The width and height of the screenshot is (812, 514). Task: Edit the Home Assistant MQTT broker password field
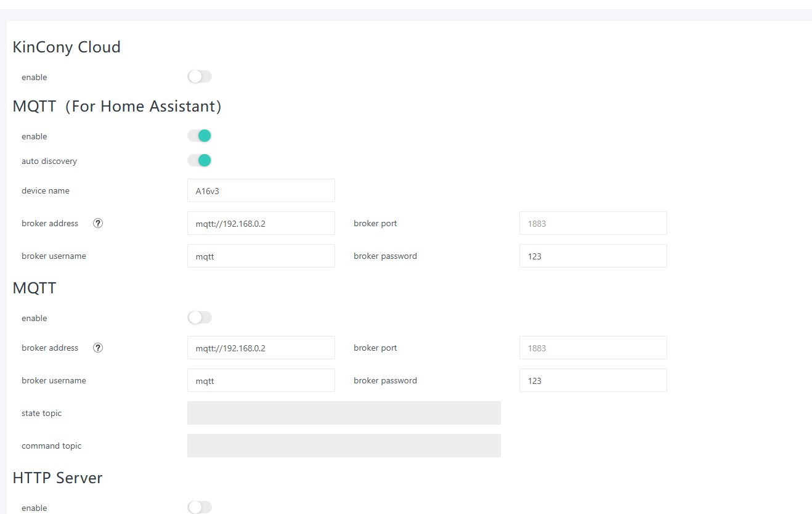tap(593, 256)
